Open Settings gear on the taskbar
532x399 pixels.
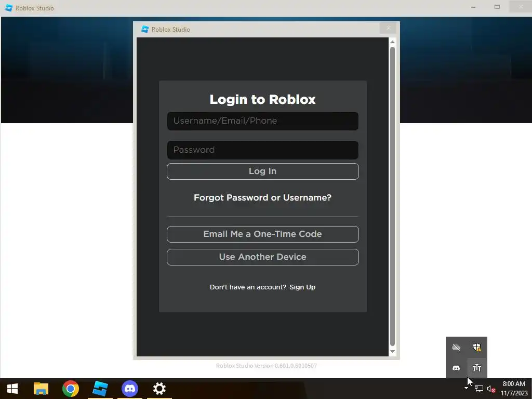tap(159, 389)
